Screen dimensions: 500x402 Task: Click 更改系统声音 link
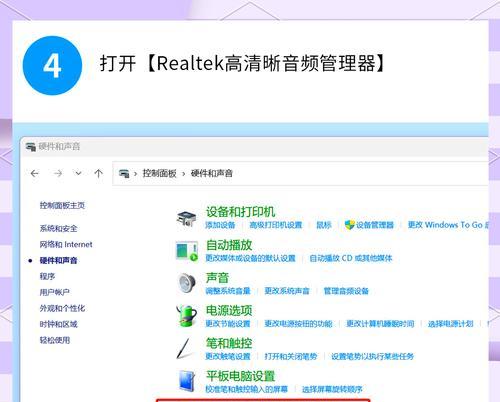287,291
